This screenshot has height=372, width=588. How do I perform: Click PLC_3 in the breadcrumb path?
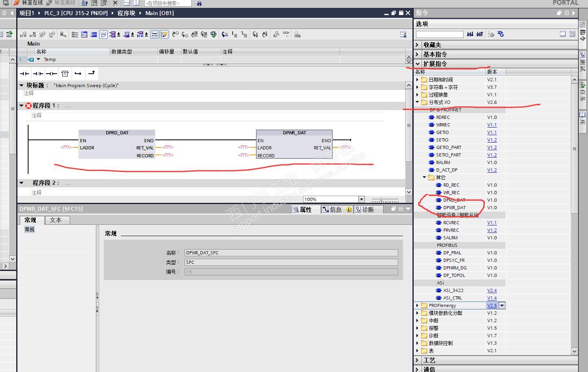[76, 13]
